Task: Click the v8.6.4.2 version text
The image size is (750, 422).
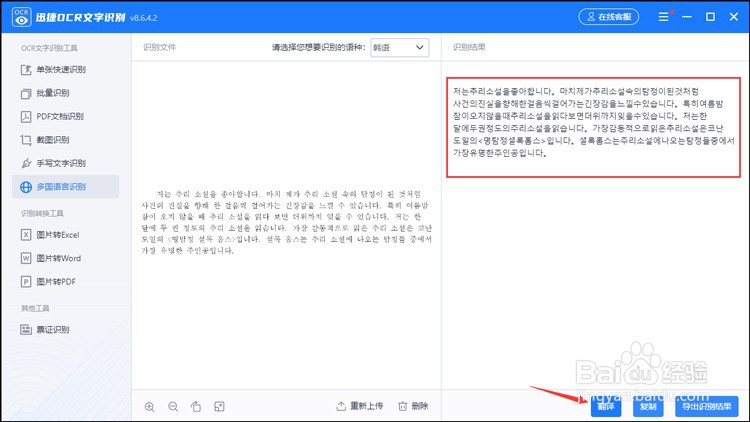Action: pyautogui.click(x=143, y=18)
